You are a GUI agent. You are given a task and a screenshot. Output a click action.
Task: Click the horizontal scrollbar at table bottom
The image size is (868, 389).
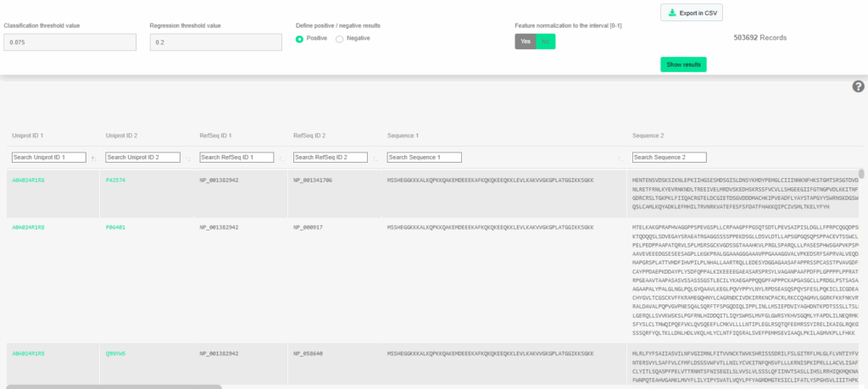[x=110, y=386]
